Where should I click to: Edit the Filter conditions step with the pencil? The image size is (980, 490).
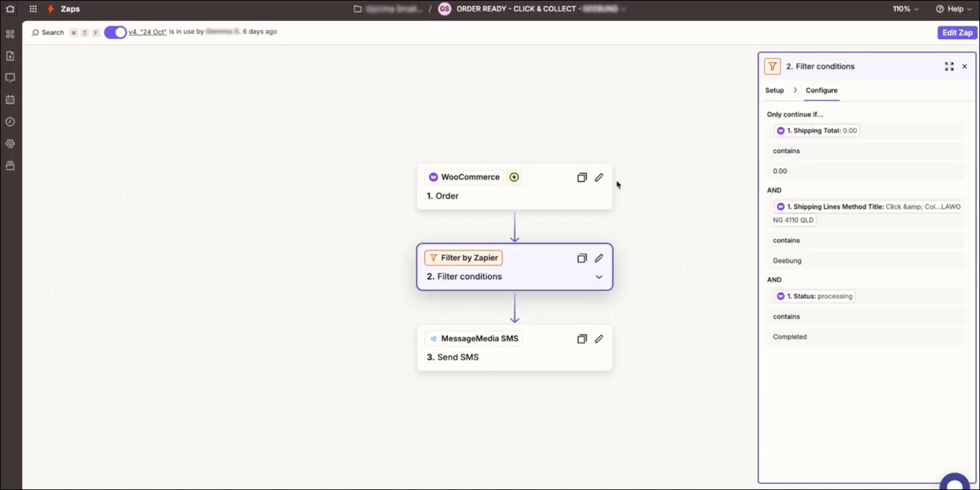click(599, 258)
